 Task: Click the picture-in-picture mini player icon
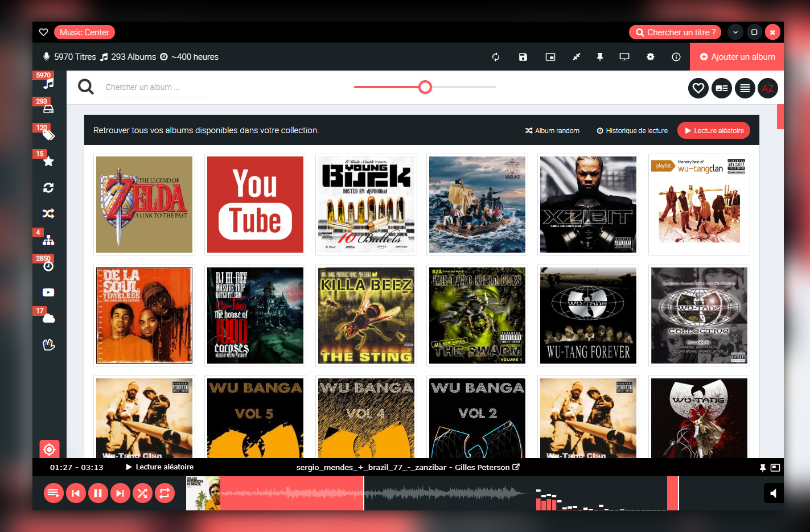pos(550,57)
